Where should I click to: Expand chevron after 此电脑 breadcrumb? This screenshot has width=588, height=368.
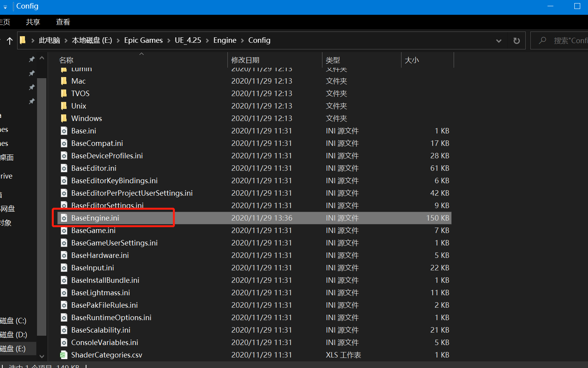click(66, 40)
